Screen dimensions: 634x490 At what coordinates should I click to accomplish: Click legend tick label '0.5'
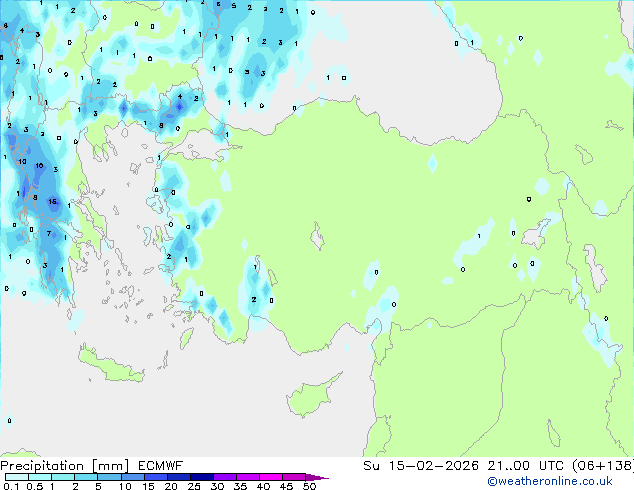(34, 486)
